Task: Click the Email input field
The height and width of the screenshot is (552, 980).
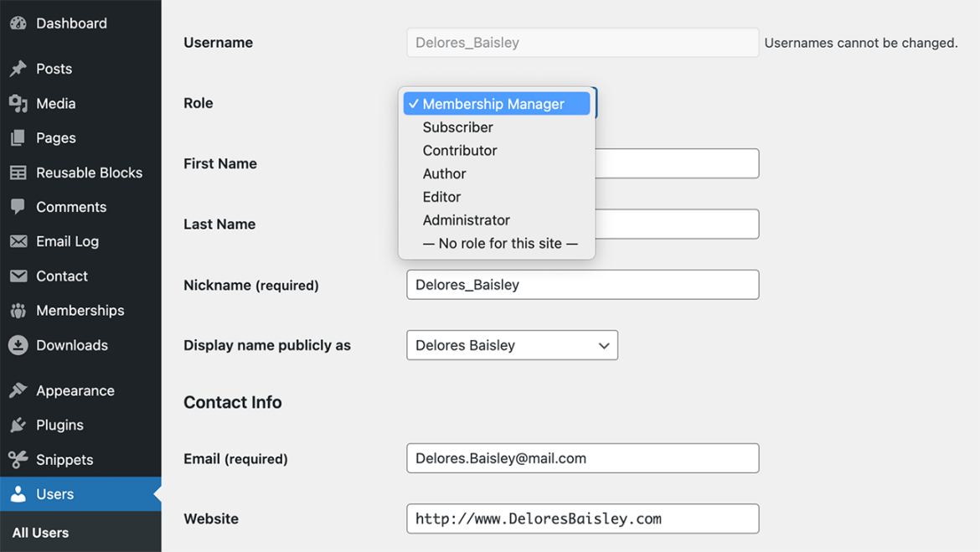Action: pos(582,458)
